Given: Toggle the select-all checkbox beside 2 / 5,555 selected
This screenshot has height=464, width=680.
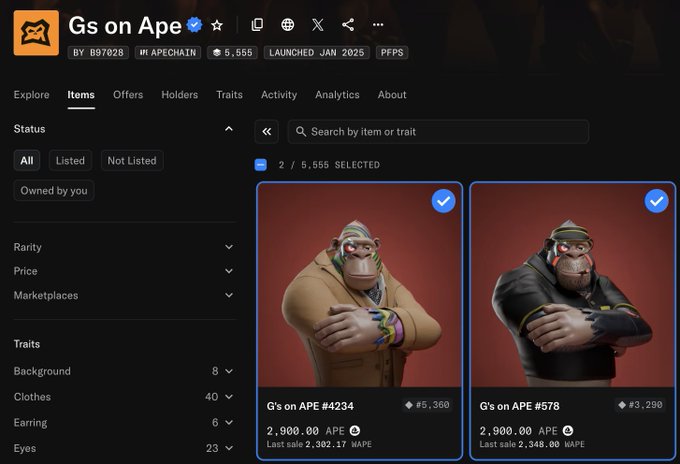Looking at the screenshot, I should click(261, 165).
